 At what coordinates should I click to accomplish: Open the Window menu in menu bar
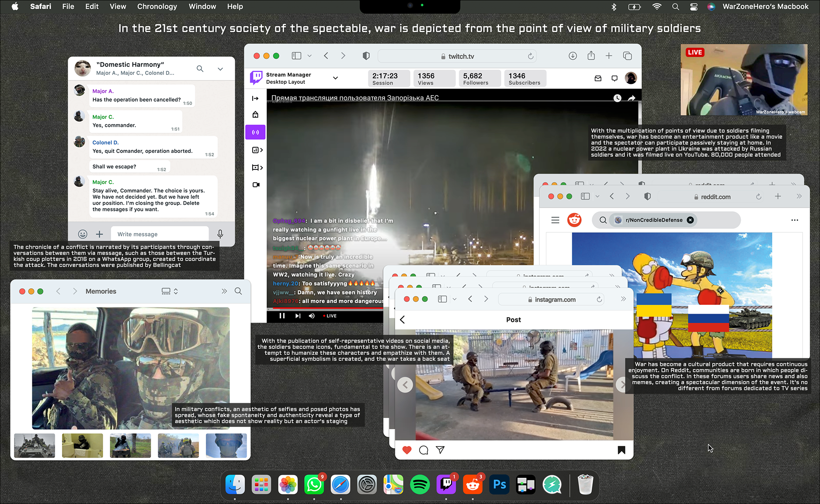tap(202, 7)
